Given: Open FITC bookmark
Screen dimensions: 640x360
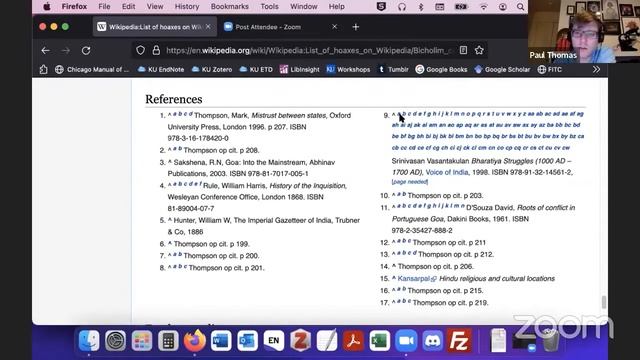Looking at the screenshot, I should tap(550, 69).
